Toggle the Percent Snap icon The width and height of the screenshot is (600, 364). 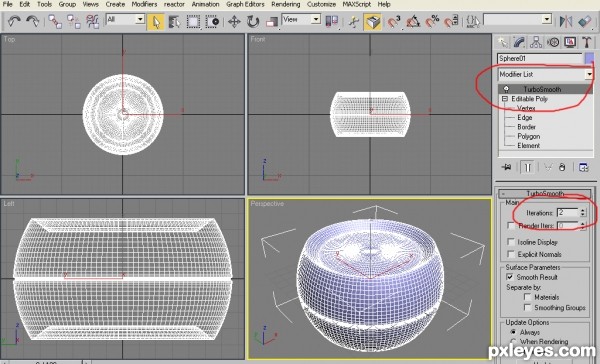tap(432, 22)
